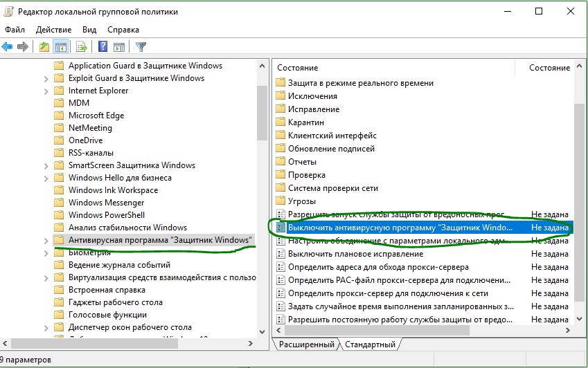
Task: Switch to the Стандартный tab
Action: pos(370,344)
